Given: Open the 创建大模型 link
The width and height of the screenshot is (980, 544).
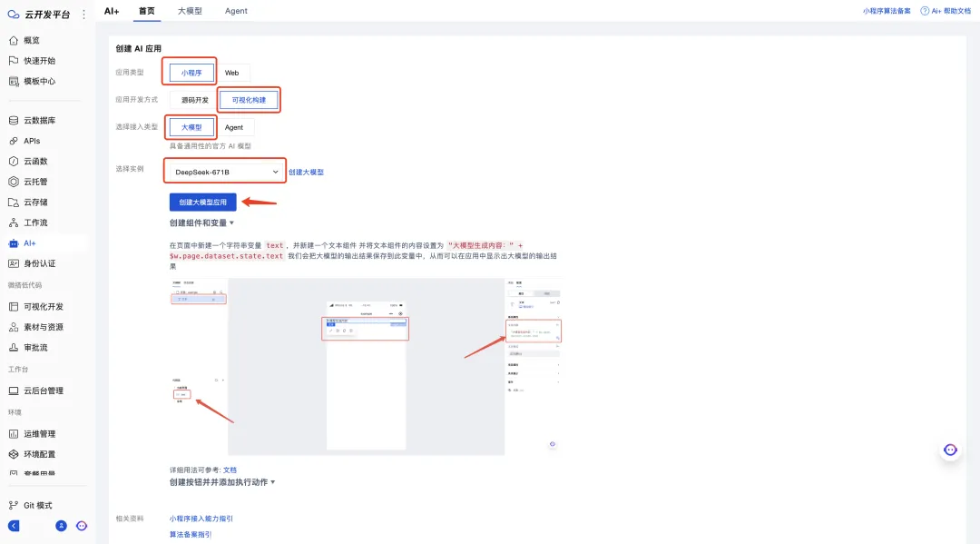Looking at the screenshot, I should point(307,172).
